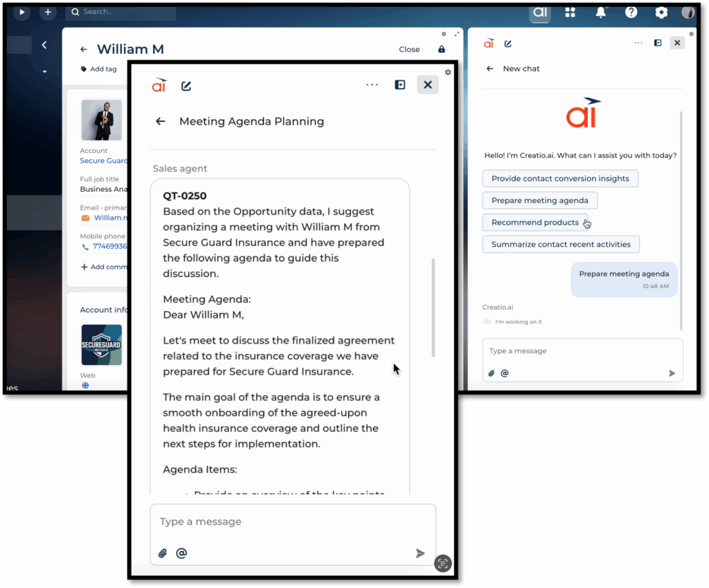Open the application hub grid icon
This screenshot has height=588, width=709.
[x=570, y=12]
